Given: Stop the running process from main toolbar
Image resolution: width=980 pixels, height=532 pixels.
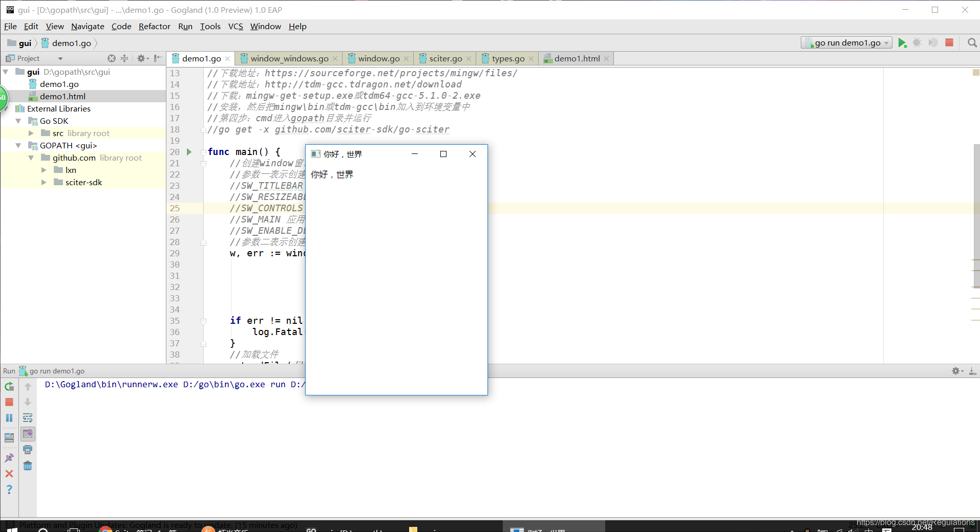Looking at the screenshot, I should coord(949,43).
